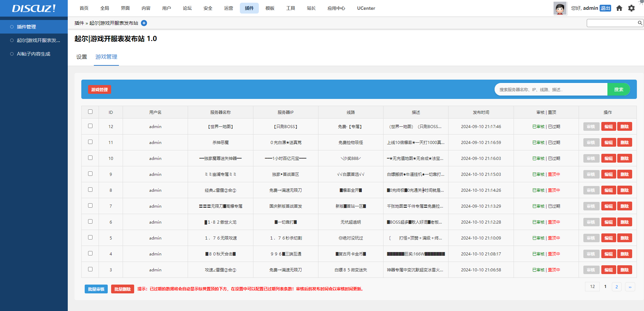Click 删除 for row ID 3
The height and width of the screenshot is (311, 644).
(625, 270)
